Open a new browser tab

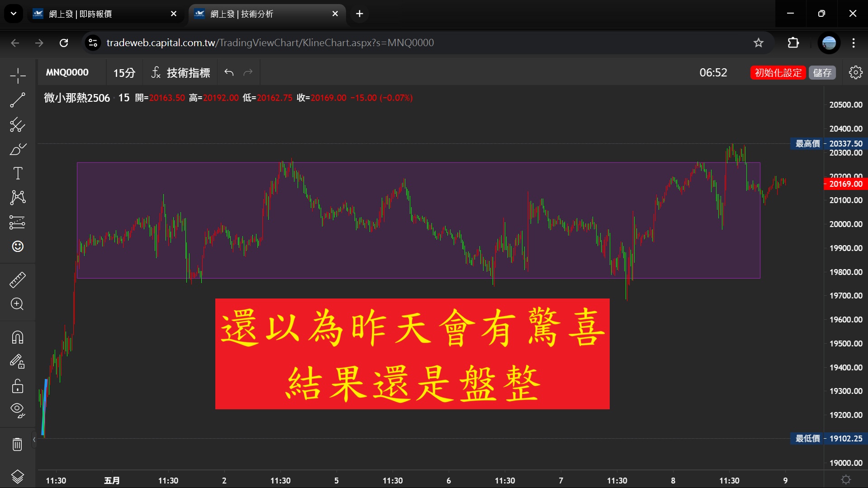(x=360, y=14)
